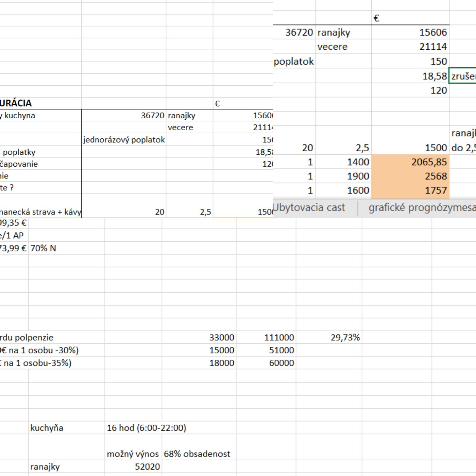Open the Ubytovacia cast sheet tab
Image resolution: width=476 pixels, height=476 pixels.
tap(309, 207)
